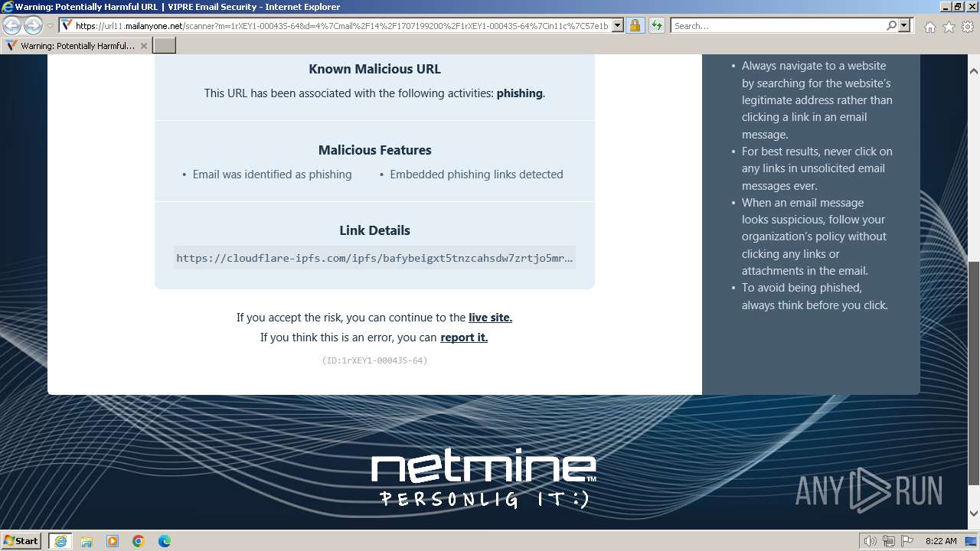Click the search magnifier icon

(891, 25)
